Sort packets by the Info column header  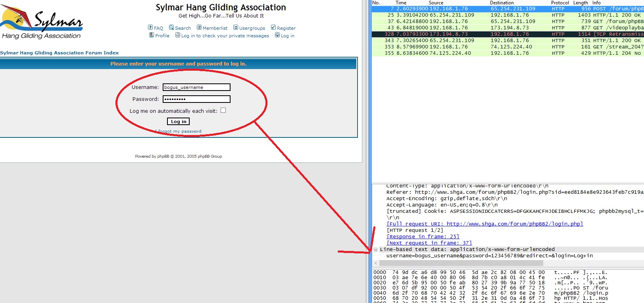click(x=597, y=3)
